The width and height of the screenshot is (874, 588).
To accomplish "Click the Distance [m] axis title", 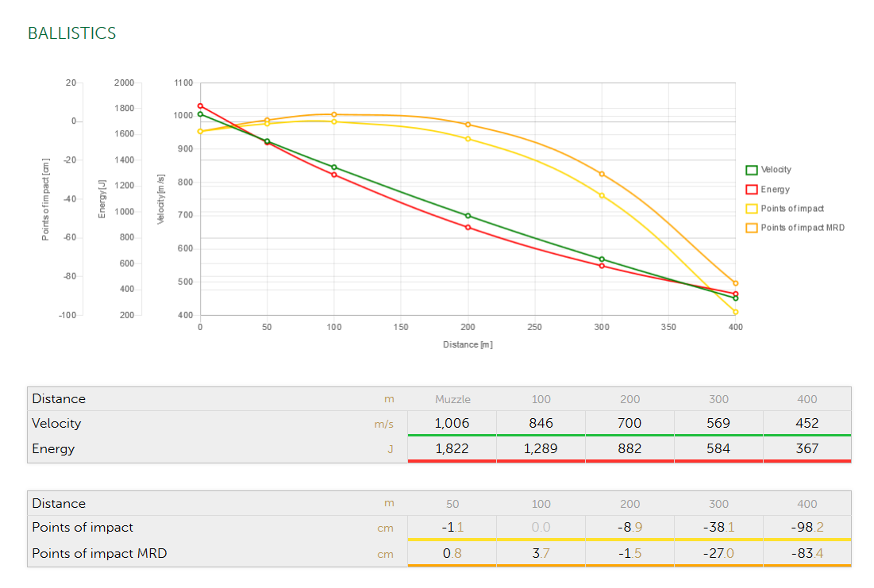I will pyautogui.click(x=468, y=344).
